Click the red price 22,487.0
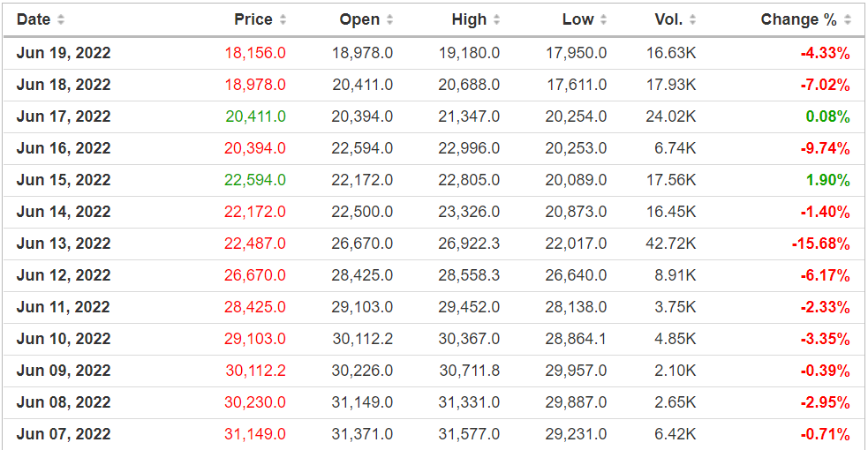This screenshot has width=868, height=450. tap(255, 244)
